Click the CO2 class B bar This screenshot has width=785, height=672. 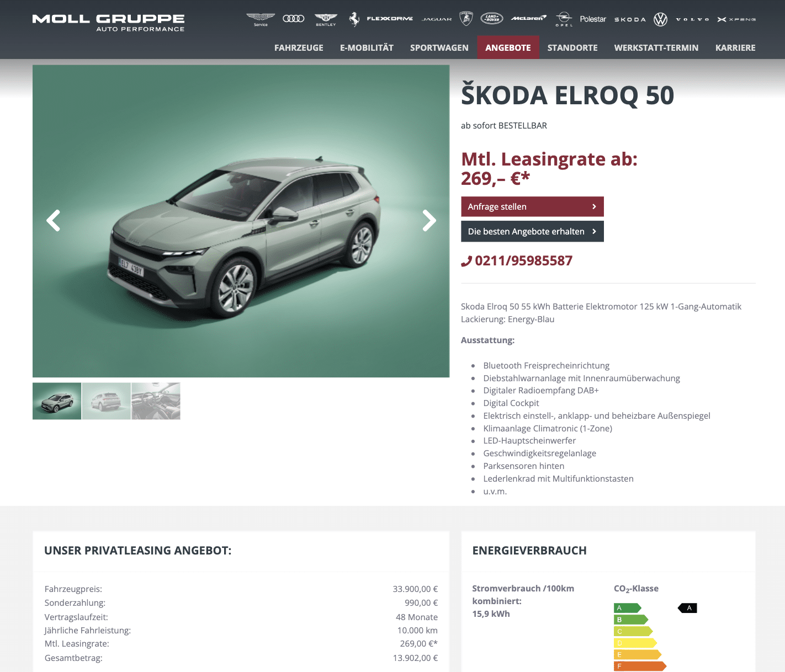click(x=631, y=620)
